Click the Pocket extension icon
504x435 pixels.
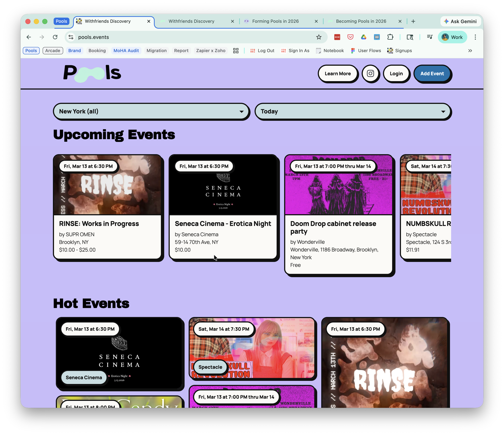350,37
